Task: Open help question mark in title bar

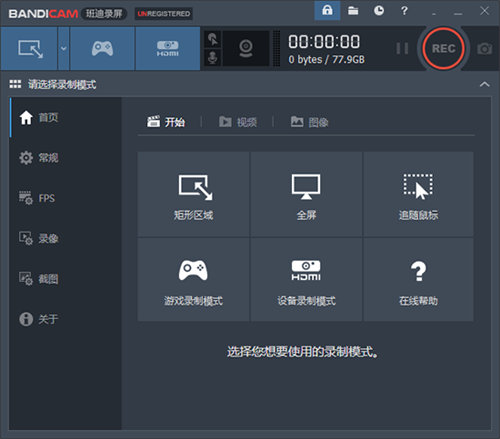Action: tap(404, 11)
